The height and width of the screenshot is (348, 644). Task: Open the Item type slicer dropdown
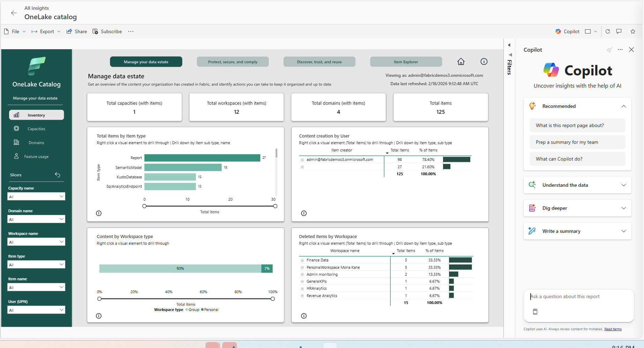pos(36,264)
